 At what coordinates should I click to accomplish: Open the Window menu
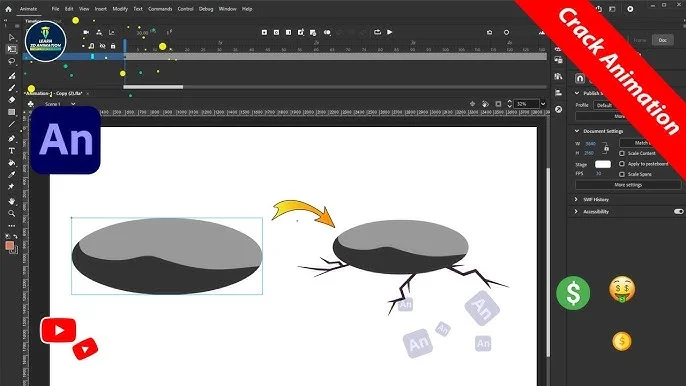tap(228, 9)
